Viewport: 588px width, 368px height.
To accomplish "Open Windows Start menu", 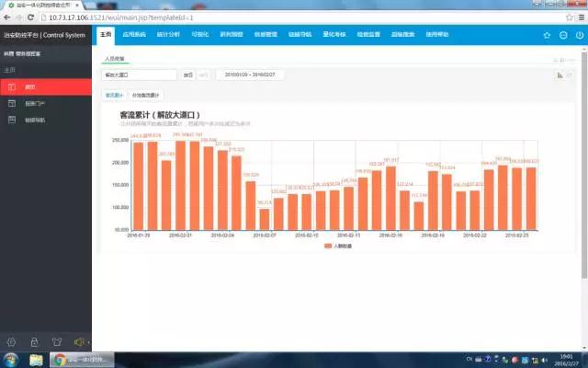I will (10, 360).
